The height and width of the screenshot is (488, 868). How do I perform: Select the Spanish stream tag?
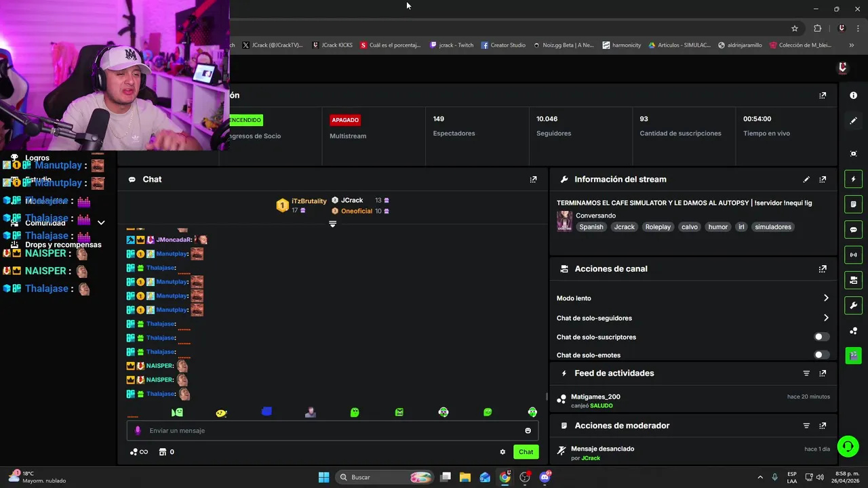pos(591,227)
